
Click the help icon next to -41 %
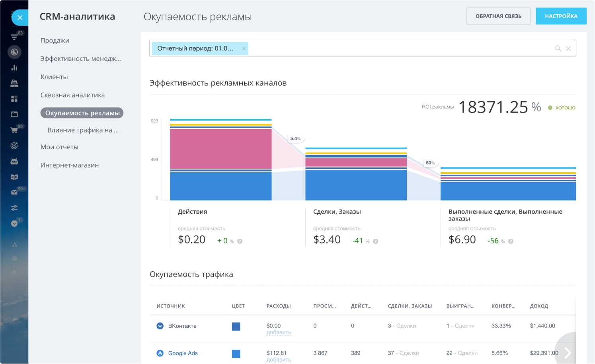tap(375, 241)
